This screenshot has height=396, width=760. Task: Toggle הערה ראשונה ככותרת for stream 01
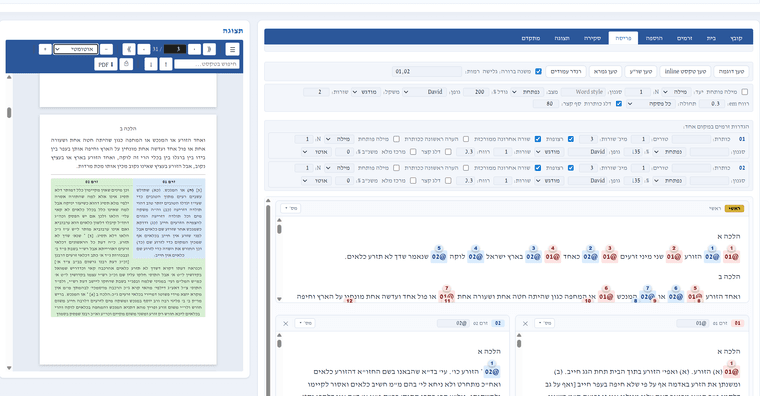click(466, 139)
